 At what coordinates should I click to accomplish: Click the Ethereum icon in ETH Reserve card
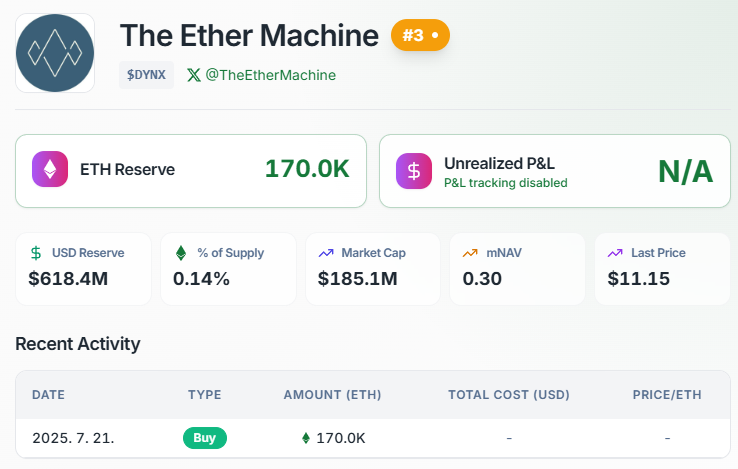pos(50,169)
